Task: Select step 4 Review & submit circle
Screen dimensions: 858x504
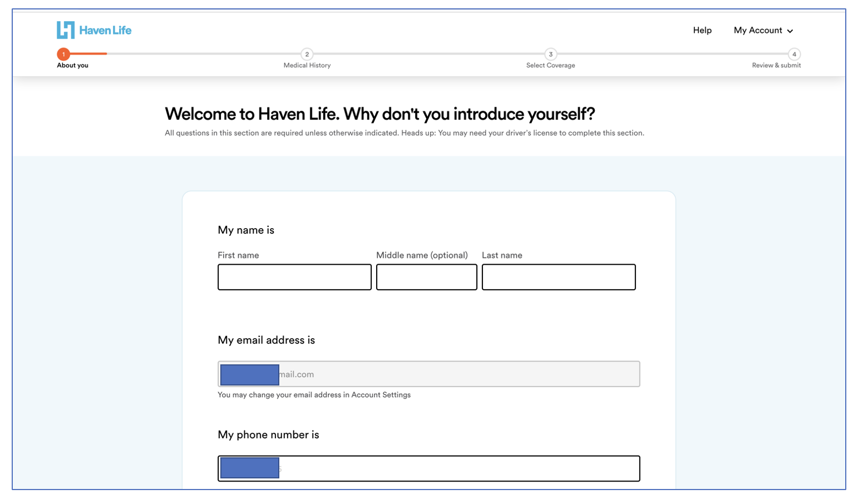Action: 794,54
